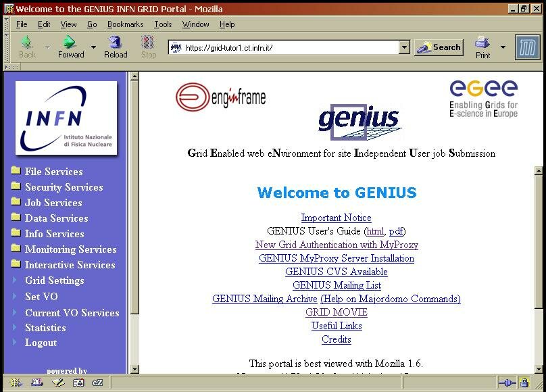Image resolution: width=546 pixels, height=392 pixels.
Task: Open the Print options dropdown arrow
Action: pyautogui.click(x=503, y=47)
